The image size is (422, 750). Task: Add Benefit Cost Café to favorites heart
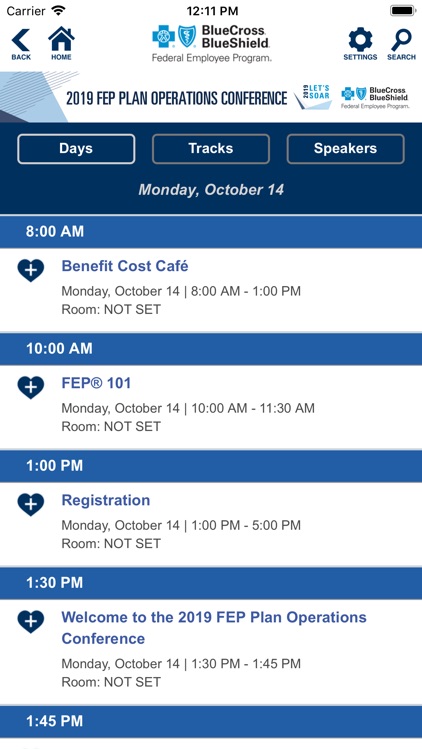pos(31,270)
